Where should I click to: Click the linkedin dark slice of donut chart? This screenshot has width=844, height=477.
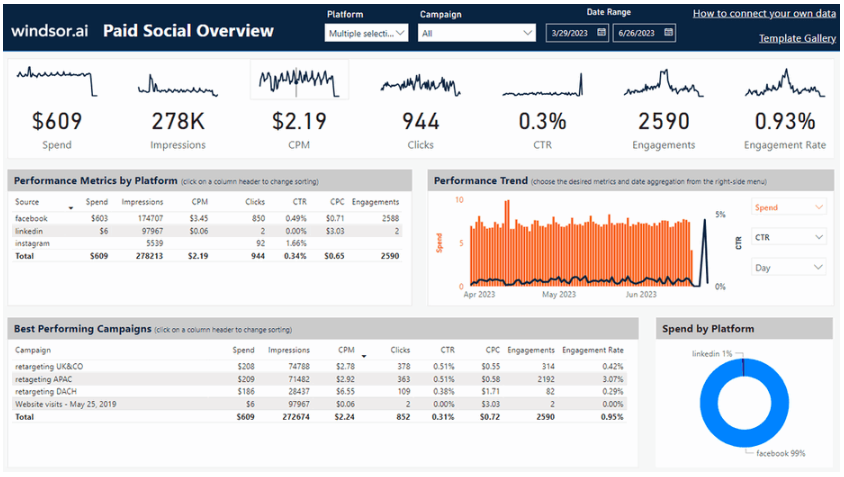(743, 367)
